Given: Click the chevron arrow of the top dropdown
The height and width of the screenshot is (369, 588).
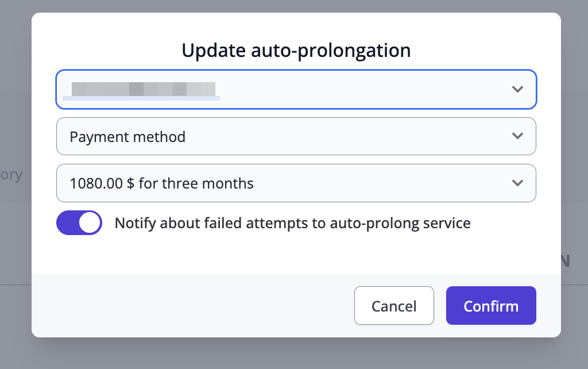Looking at the screenshot, I should [x=517, y=89].
